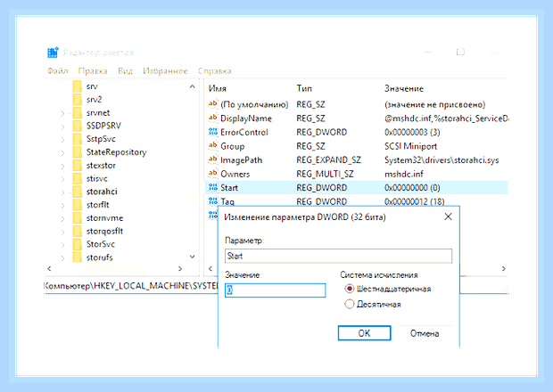Viewport: 553px width, 392px height.
Task: Click the Registry Editor app icon in title bar
Action: point(53,53)
